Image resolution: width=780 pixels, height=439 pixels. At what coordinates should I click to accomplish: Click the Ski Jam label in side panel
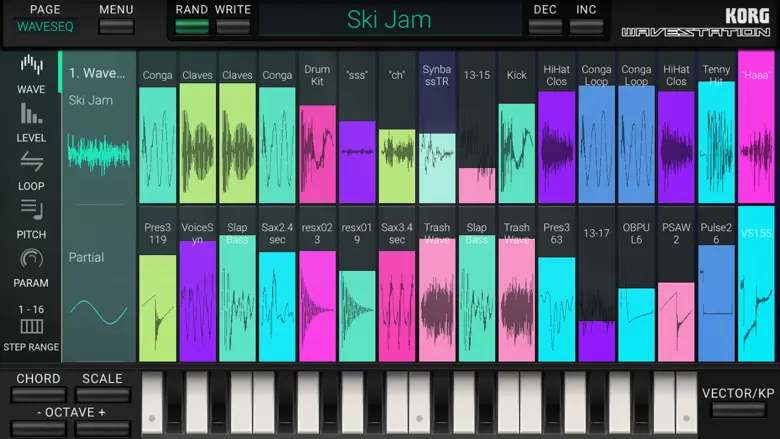pyautogui.click(x=91, y=100)
